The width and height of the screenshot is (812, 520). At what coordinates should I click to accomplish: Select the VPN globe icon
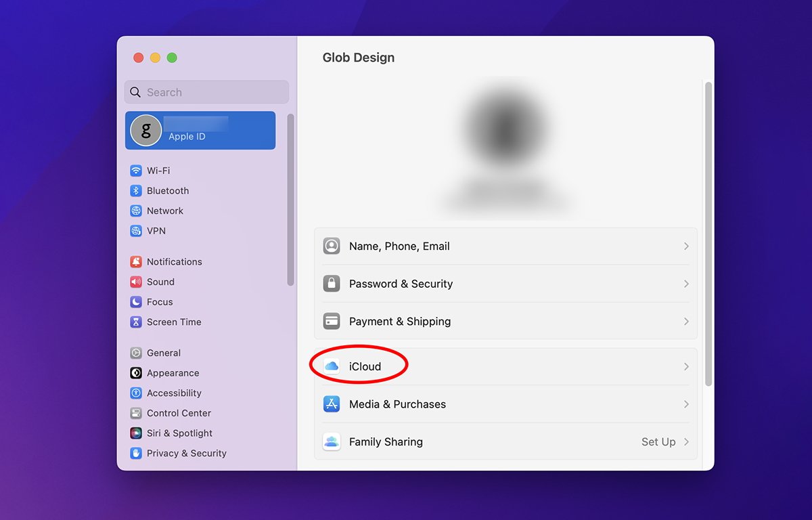tap(136, 231)
